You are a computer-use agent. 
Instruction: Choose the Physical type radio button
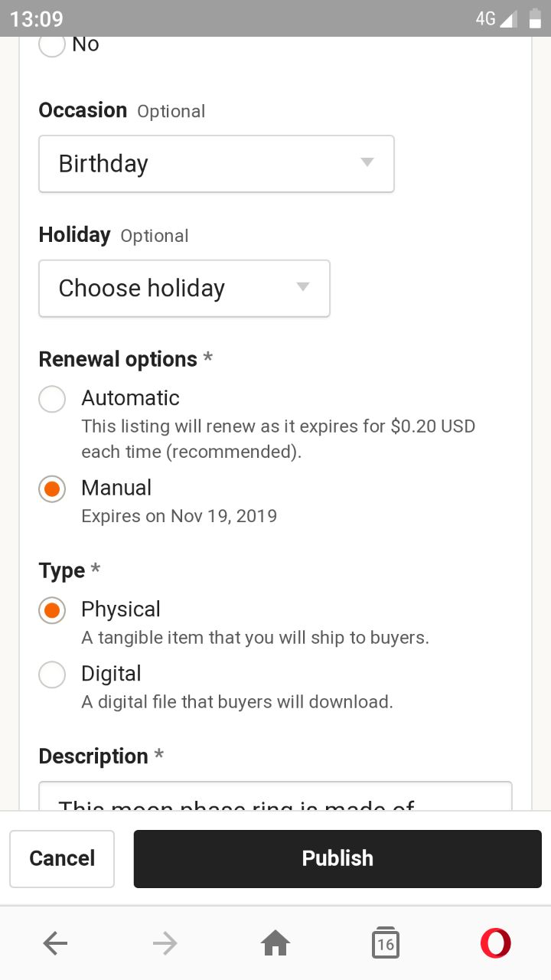coord(52,610)
